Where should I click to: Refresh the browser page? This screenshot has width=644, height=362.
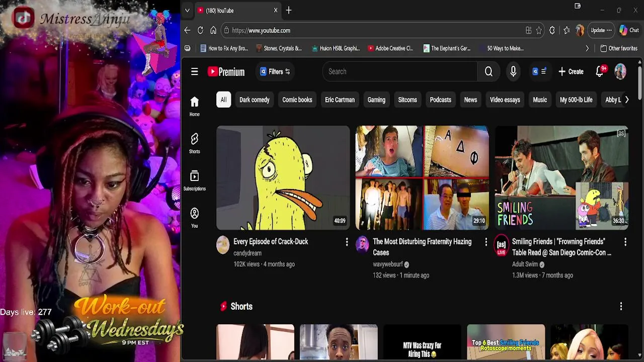tap(200, 30)
